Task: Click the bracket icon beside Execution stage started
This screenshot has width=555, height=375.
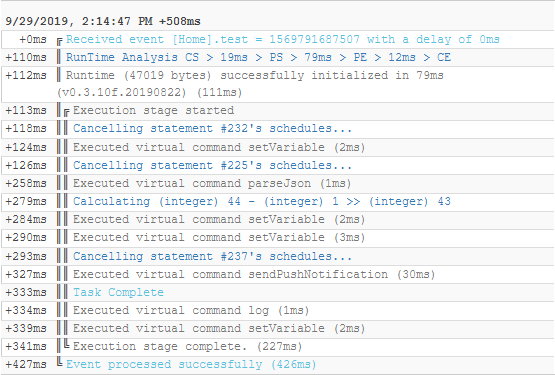Action: [x=66, y=113]
